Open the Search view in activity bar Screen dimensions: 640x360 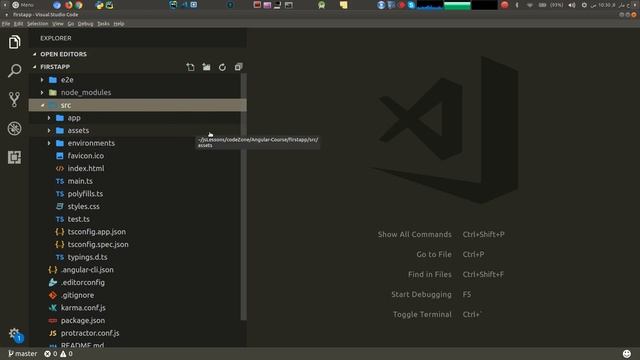[x=14, y=71]
